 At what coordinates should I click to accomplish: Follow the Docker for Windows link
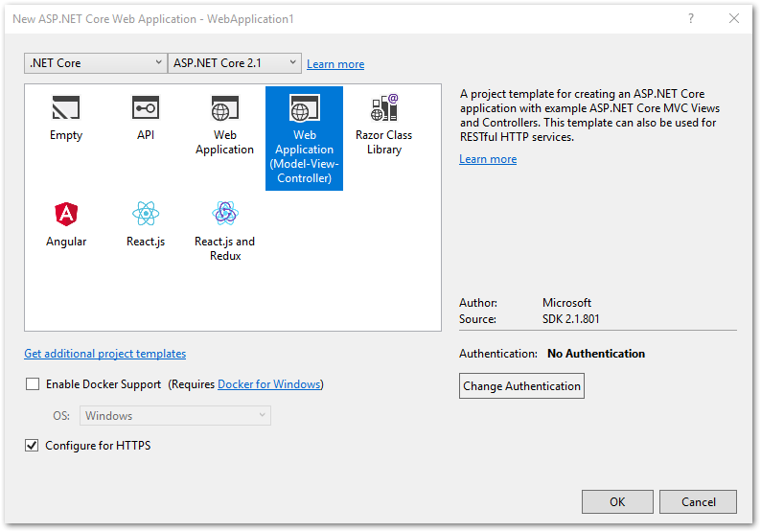tap(269, 384)
